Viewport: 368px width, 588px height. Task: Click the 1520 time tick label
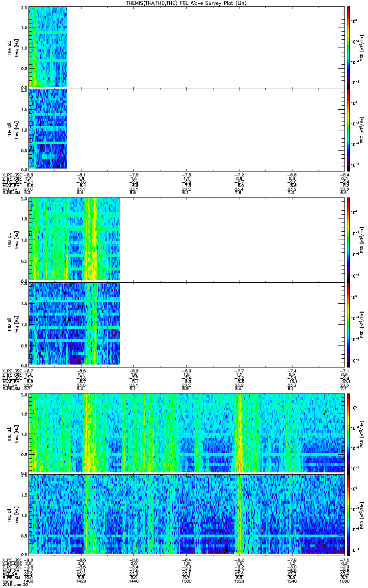click(239, 581)
